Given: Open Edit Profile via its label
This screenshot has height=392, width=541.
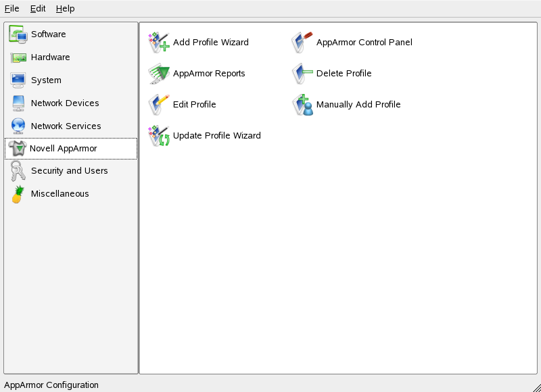Looking at the screenshot, I should pos(195,105).
